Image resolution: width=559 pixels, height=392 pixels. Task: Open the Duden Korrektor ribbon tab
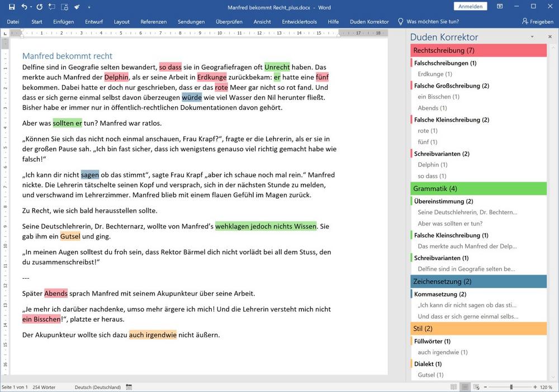369,22
